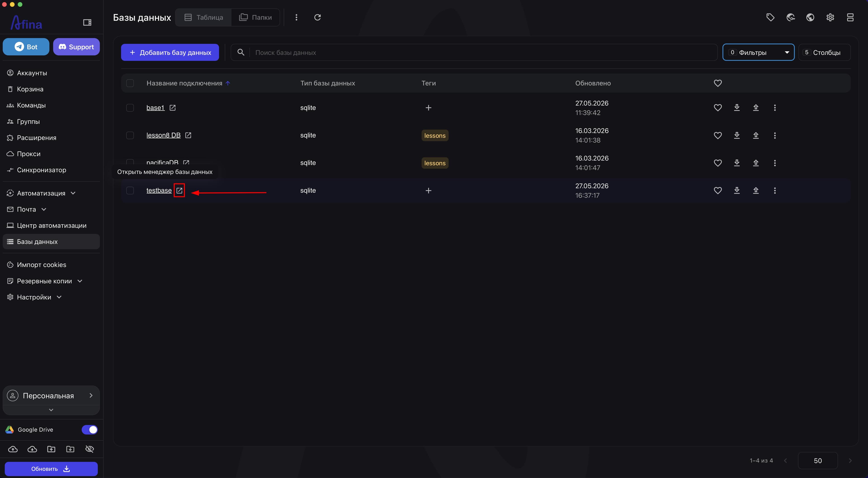
Task: Click the cloud download icon at bottom
Action: pos(32,449)
